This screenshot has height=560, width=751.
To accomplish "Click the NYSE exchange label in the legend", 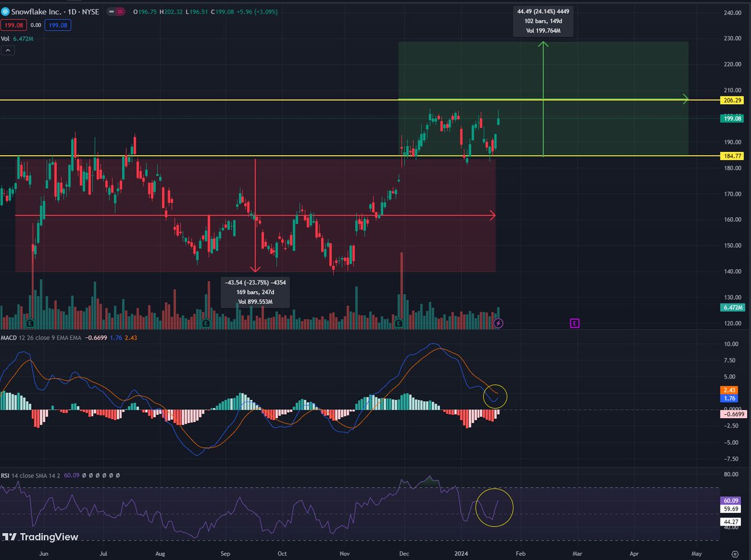I will point(91,11).
